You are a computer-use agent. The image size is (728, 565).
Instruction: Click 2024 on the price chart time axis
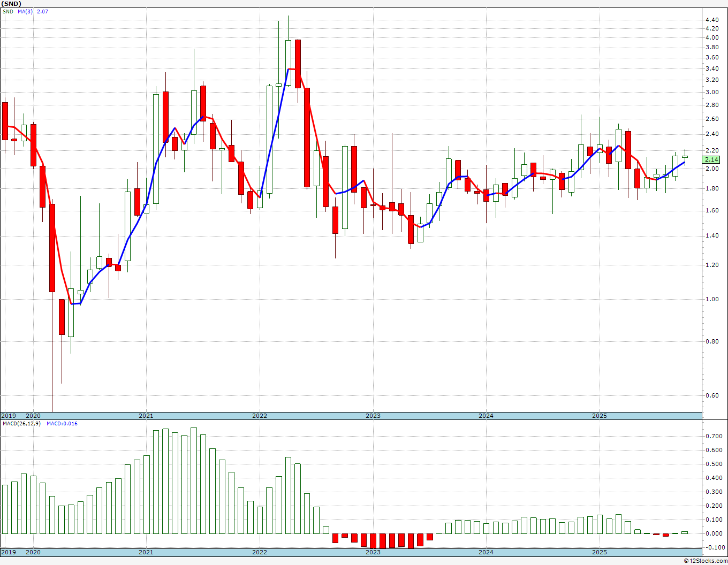pyautogui.click(x=486, y=416)
